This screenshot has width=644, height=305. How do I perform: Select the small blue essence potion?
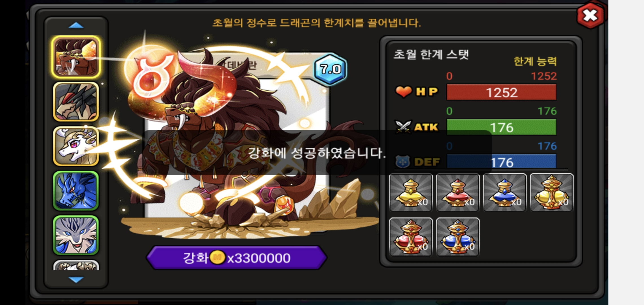pyautogui.click(x=505, y=193)
